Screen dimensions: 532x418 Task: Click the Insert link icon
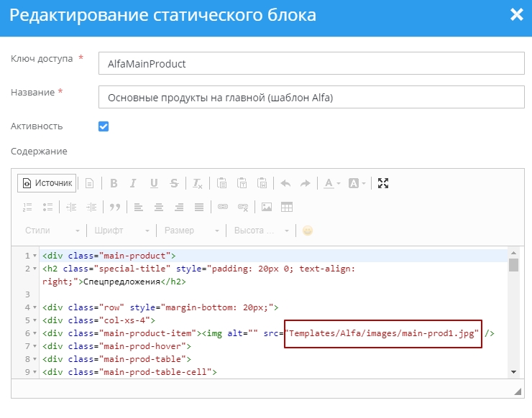click(223, 207)
